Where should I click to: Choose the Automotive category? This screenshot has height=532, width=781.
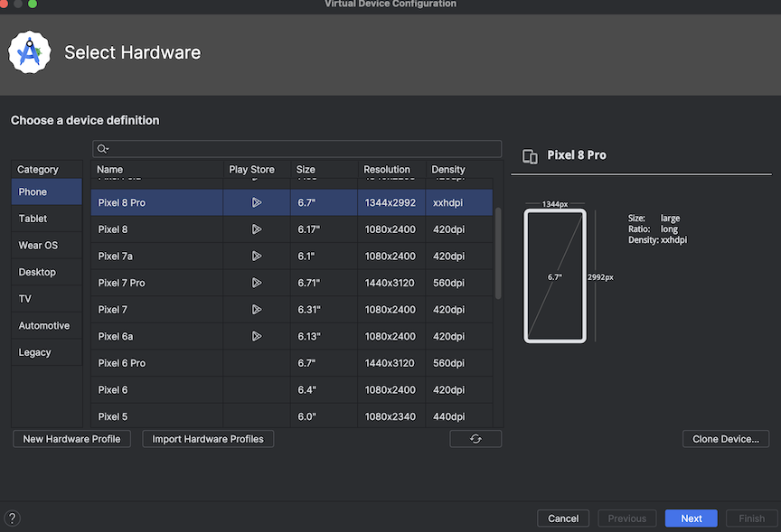pos(44,325)
